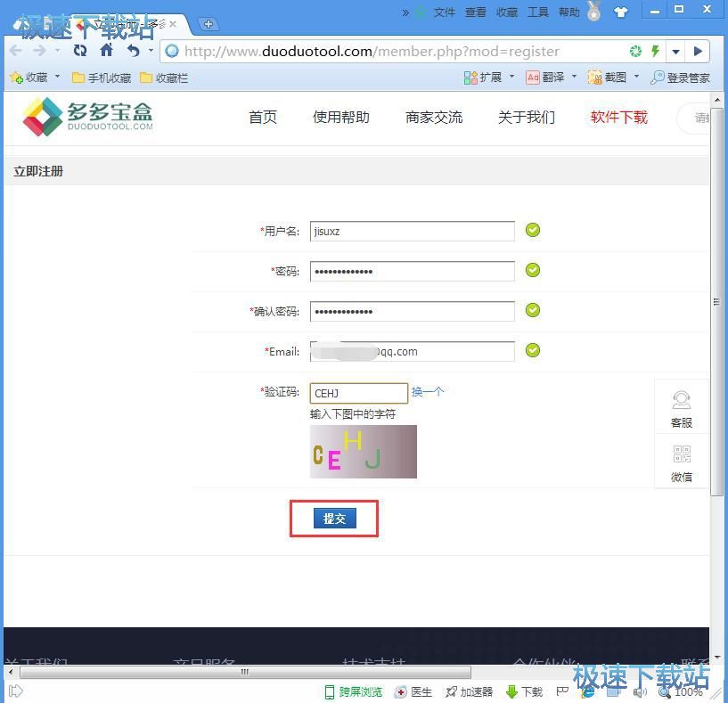Image resolution: width=728 pixels, height=703 pixels.
Task: Click the flag icon in status bar
Action: [x=562, y=691]
